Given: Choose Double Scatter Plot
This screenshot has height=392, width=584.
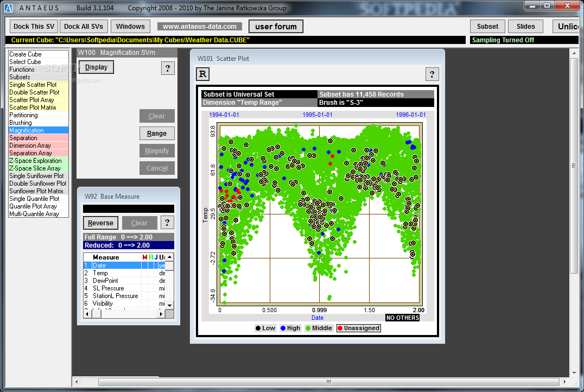Looking at the screenshot, I should click(x=39, y=92).
